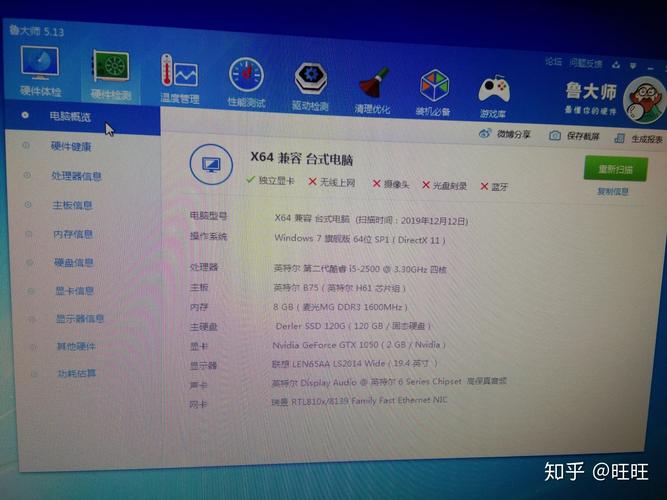Click 光盘刻录 status indicator
The image size is (667, 500).
[x=445, y=186]
